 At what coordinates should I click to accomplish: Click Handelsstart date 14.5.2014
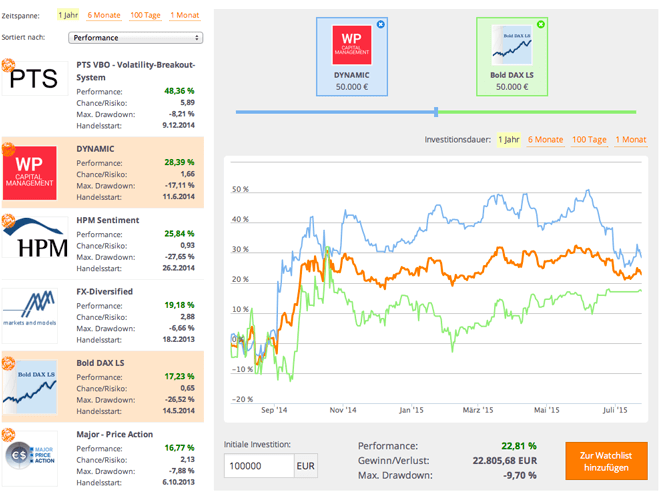[x=178, y=411]
